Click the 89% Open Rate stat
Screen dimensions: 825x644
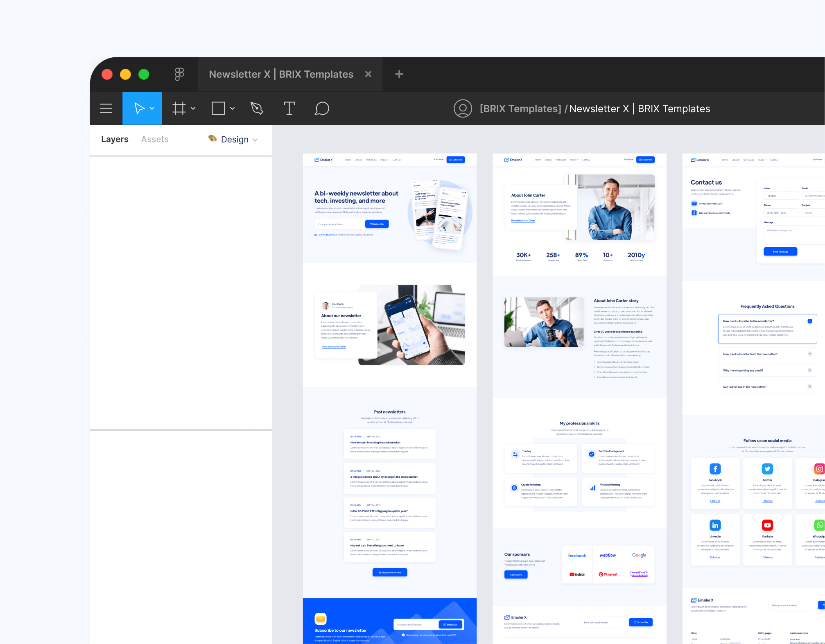581,256
